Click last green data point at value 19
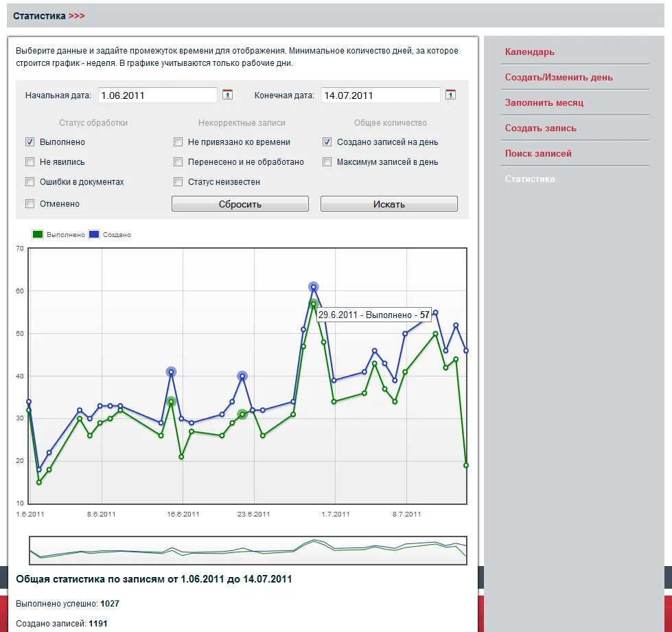This screenshot has width=672, height=632. (466, 465)
